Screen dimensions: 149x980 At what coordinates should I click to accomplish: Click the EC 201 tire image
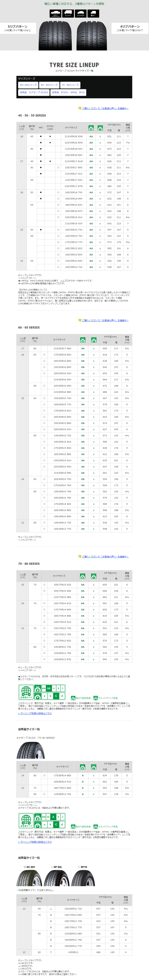point(30,878)
